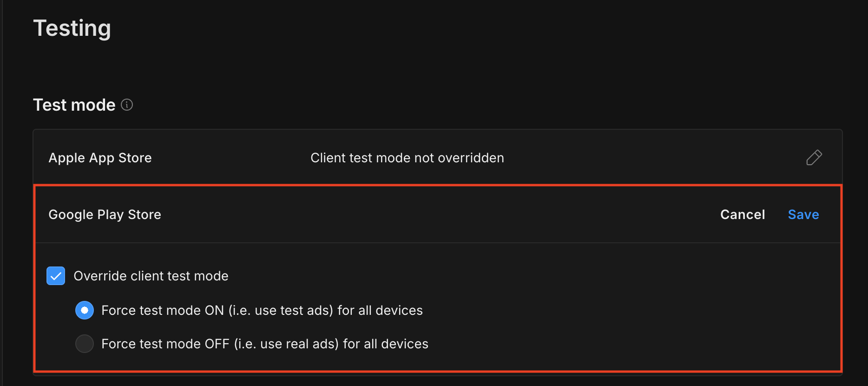Save the Google Play Store test mode settings
The height and width of the screenshot is (386, 868).
[x=803, y=214]
